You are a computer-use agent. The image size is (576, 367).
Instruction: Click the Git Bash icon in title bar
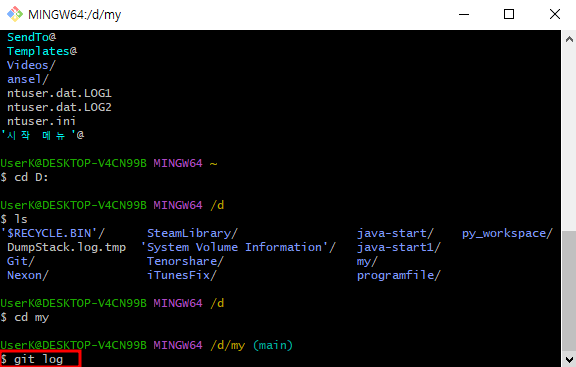coord(15,14)
